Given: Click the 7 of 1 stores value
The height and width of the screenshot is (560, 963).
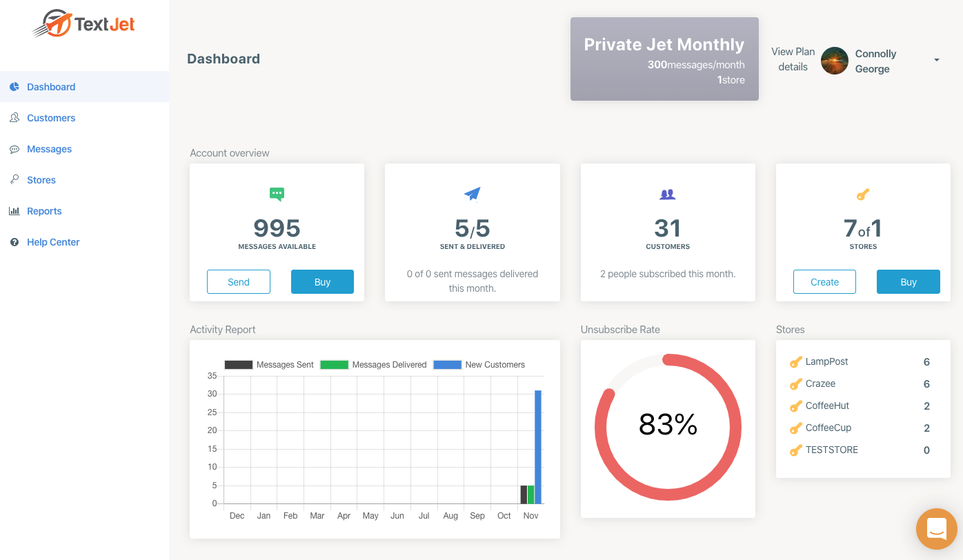Looking at the screenshot, I should [862, 228].
